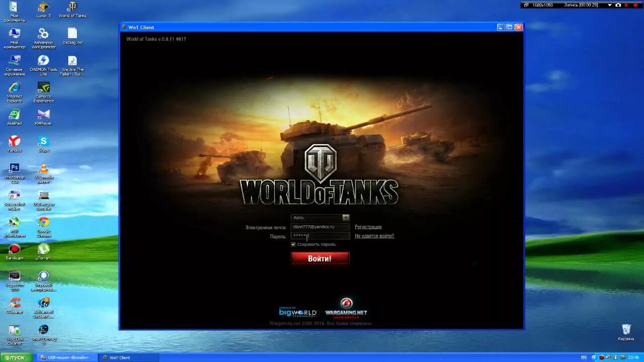Viewport: 644px width, 362px height.
Task: Open the Bandicam recording bar dropdown arrow
Action: click(609, 5)
